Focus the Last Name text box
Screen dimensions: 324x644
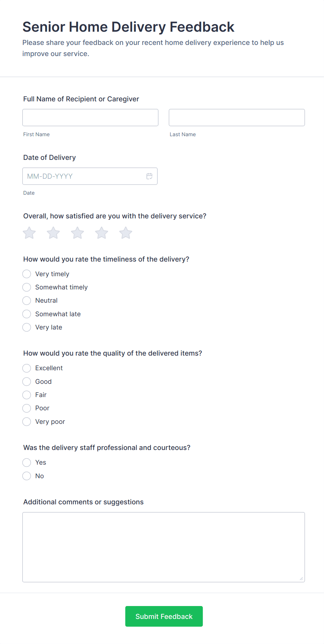tap(237, 118)
